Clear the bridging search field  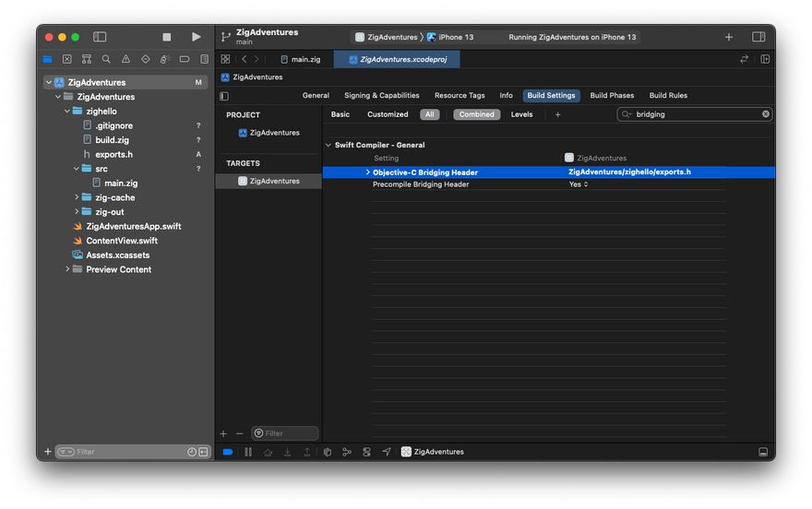765,114
